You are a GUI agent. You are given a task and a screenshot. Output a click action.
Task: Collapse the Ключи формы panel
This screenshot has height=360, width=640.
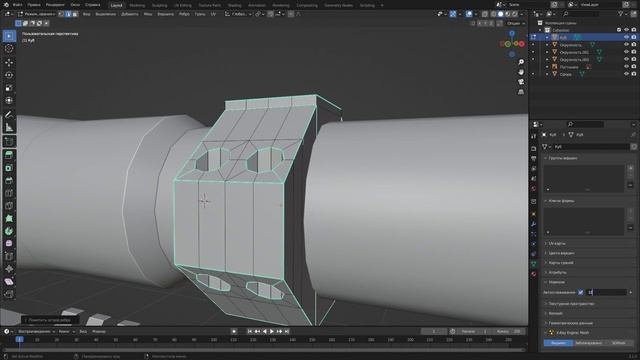point(559,201)
